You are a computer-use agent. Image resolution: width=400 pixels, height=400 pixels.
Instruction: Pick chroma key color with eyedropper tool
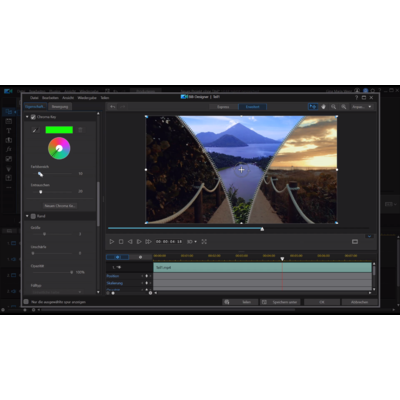36,130
